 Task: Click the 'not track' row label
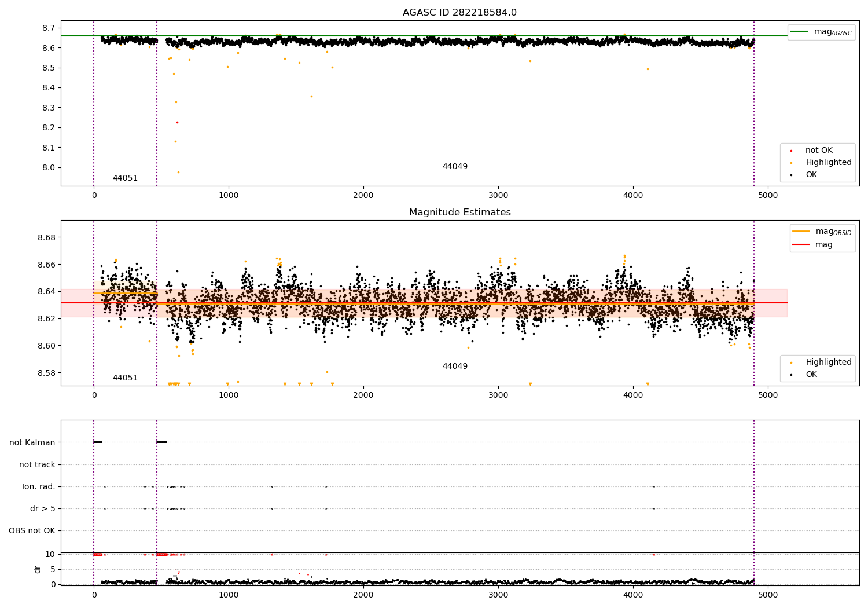(x=37, y=465)
